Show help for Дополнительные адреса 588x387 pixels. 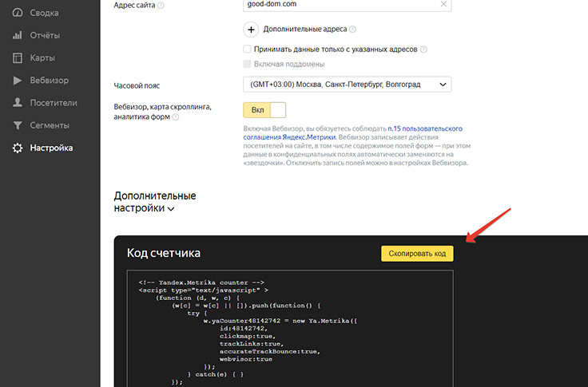point(353,30)
